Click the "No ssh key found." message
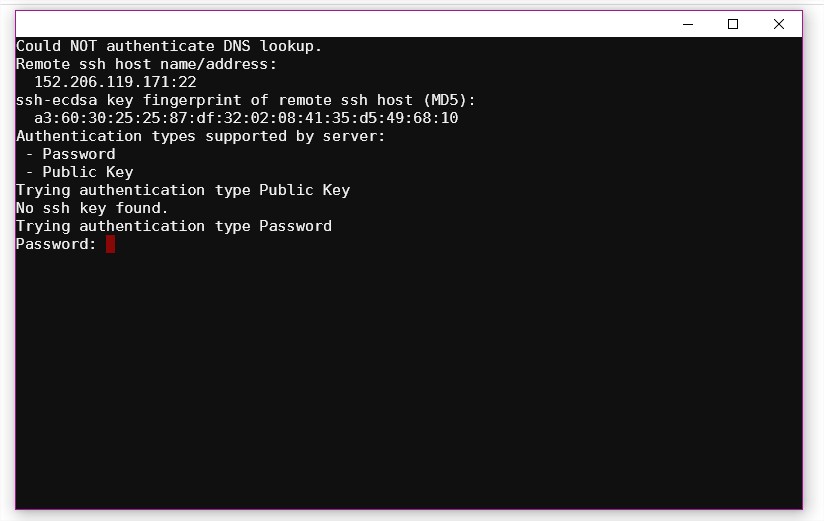Screen dimensions: 824x521 point(92,208)
